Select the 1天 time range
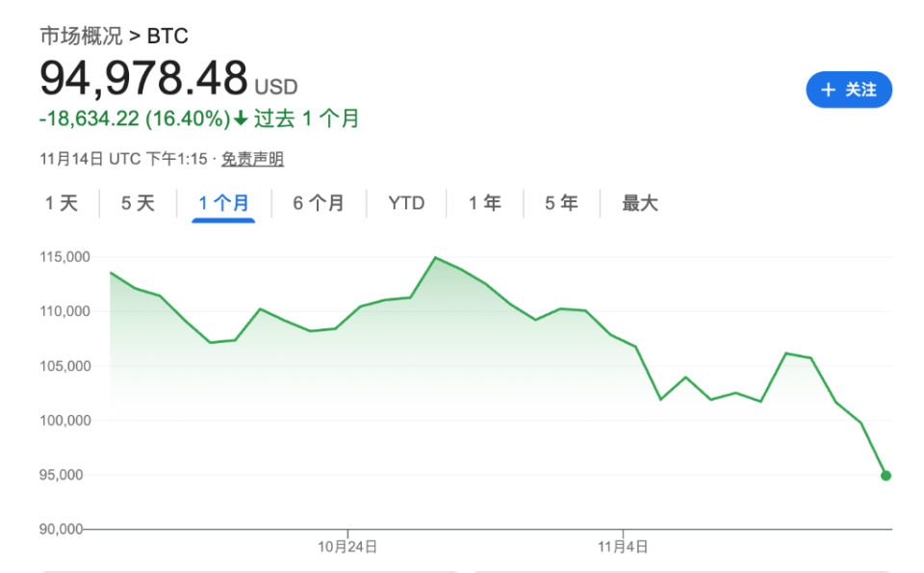Screen dimensions: 924x573 point(63,203)
